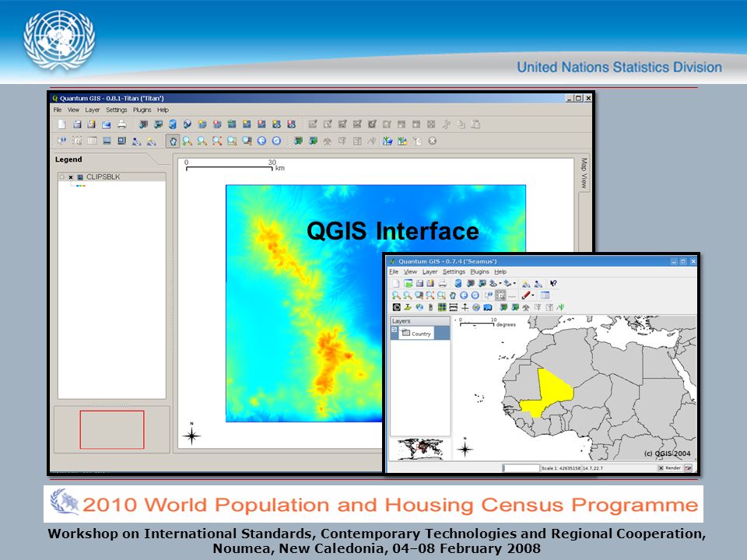The image size is (747, 560).
Task: Click the grey round stop icon in the Titan toolbar
Action: pyautogui.click(x=432, y=141)
